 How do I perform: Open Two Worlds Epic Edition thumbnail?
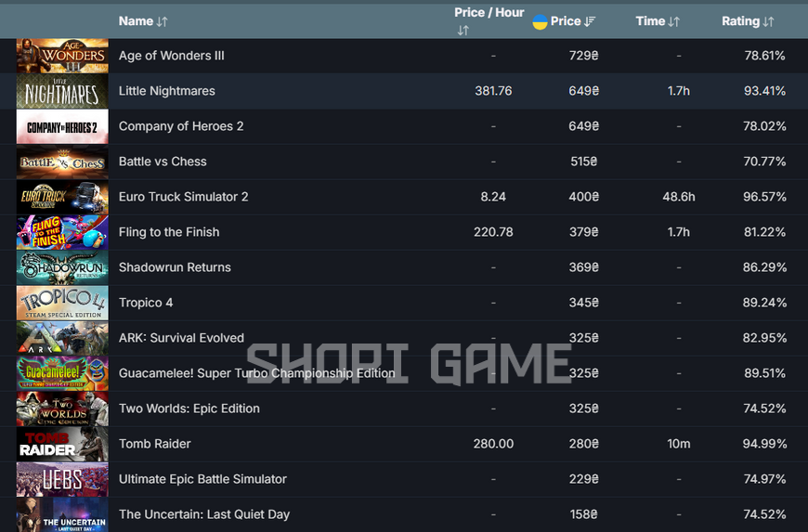point(62,409)
